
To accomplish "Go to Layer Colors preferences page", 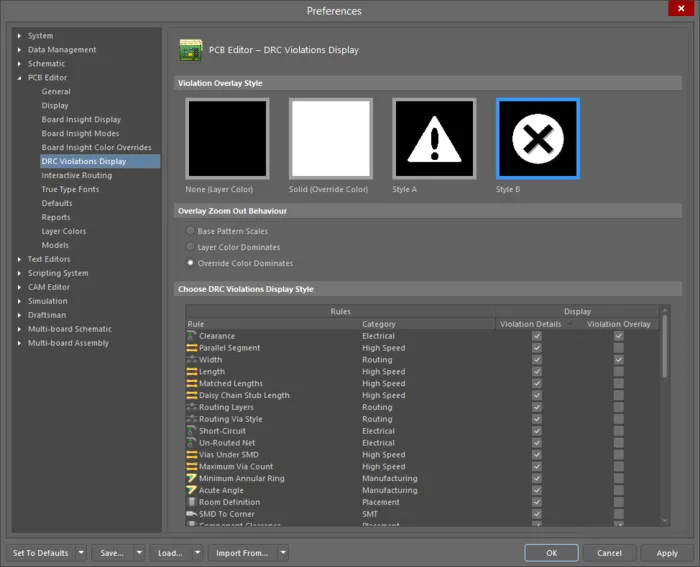I will click(63, 232).
